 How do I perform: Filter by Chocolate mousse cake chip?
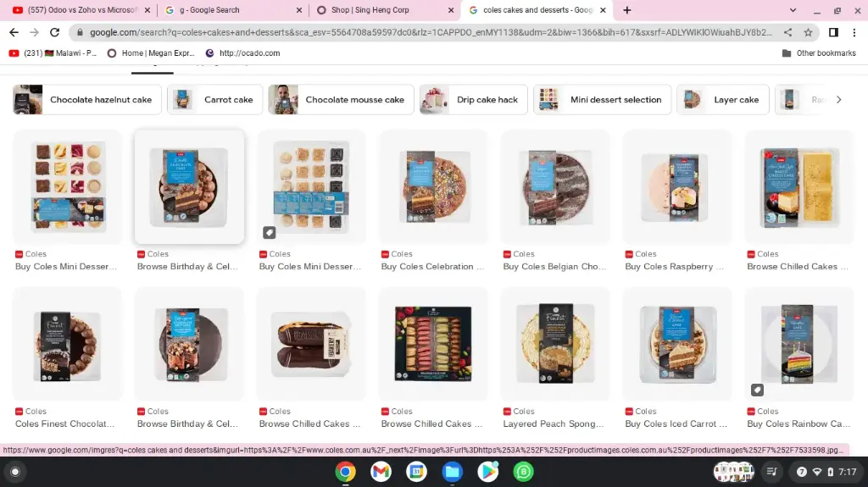pyautogui.click(x=341, y=100)
